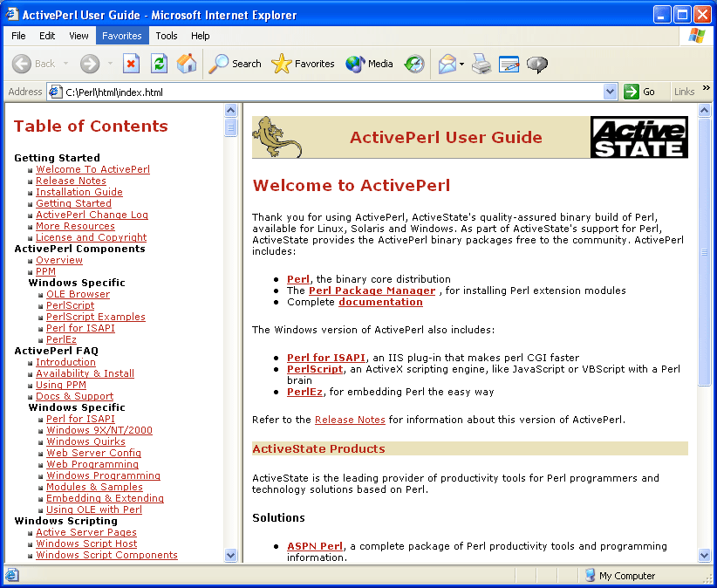Open the Search pane
Image resolution: width=717 pixels, height=588 pixels.
(x=235, y=64)
